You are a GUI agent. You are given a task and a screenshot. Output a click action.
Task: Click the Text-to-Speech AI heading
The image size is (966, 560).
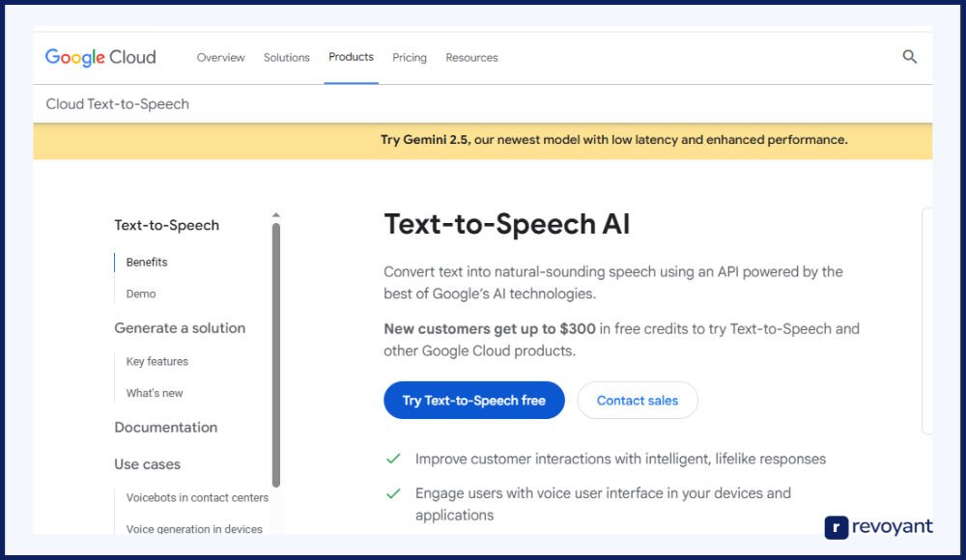click(506, 224)
